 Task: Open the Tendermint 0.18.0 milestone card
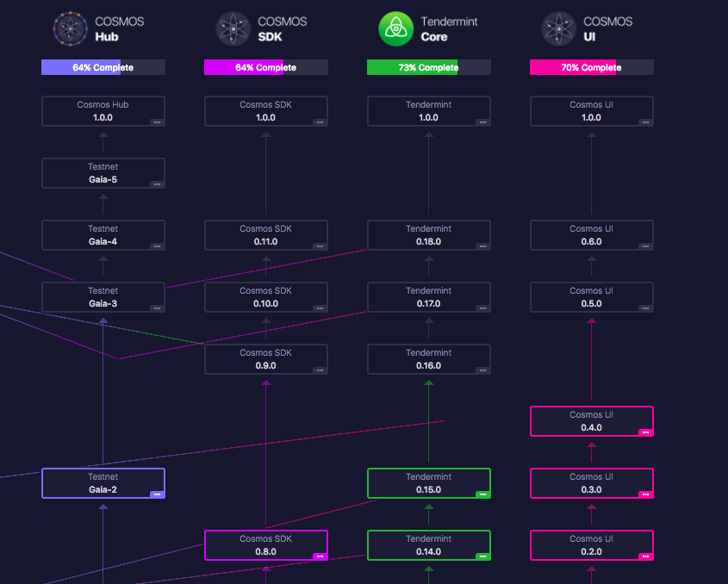click(x=428, y=235)
